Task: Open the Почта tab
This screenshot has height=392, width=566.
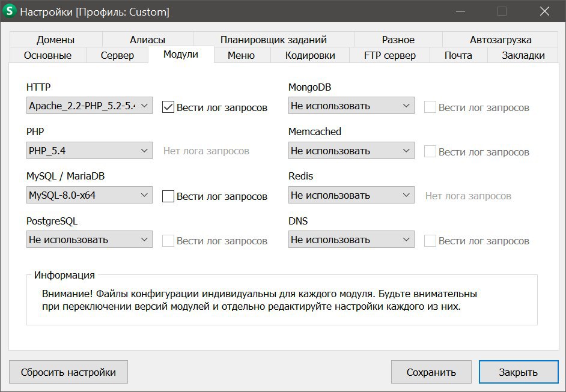Action: coord(458,55)
